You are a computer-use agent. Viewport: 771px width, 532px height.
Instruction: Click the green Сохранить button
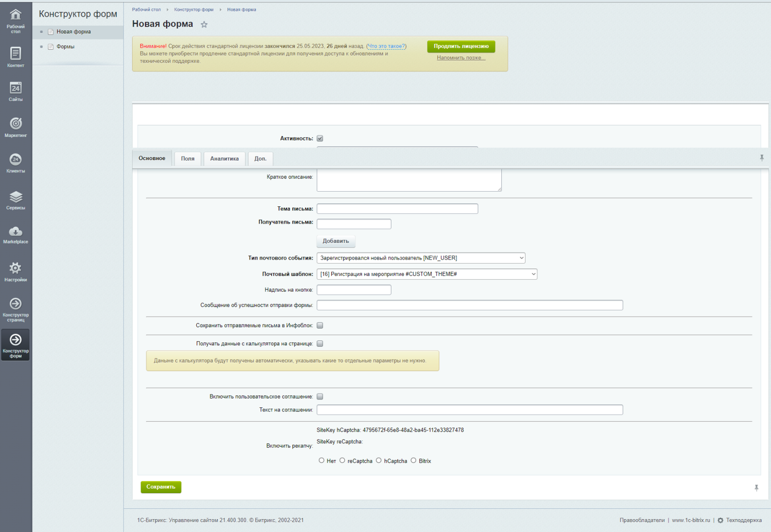coord(161,487)
